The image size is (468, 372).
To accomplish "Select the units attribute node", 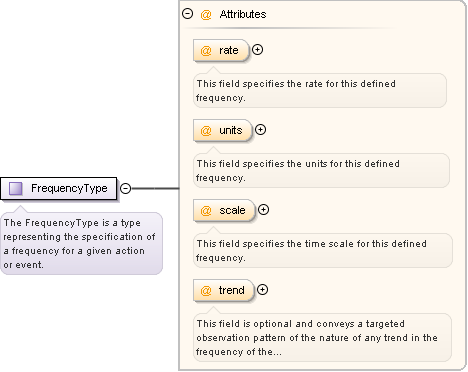I will [x=223, y=130].
